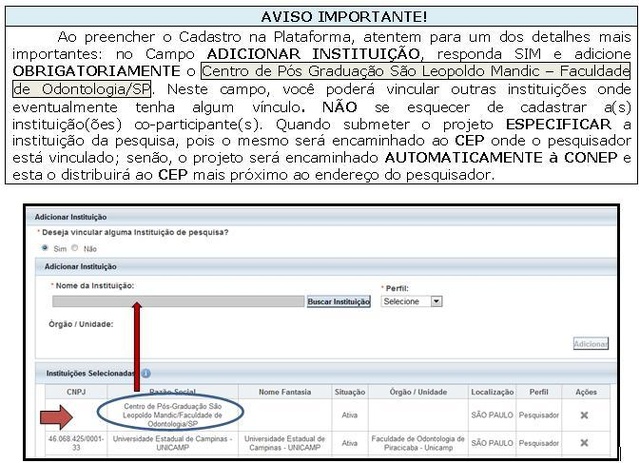640x463 pixels.
Task: Select the Sim radio button
Action: tap(44, 247)
